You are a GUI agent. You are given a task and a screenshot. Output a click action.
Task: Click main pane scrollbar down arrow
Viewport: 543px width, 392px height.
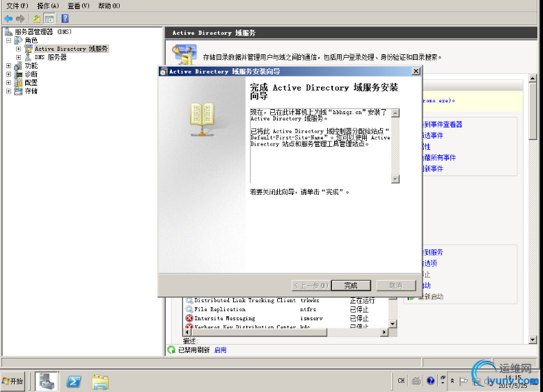(x=533, y=340)
